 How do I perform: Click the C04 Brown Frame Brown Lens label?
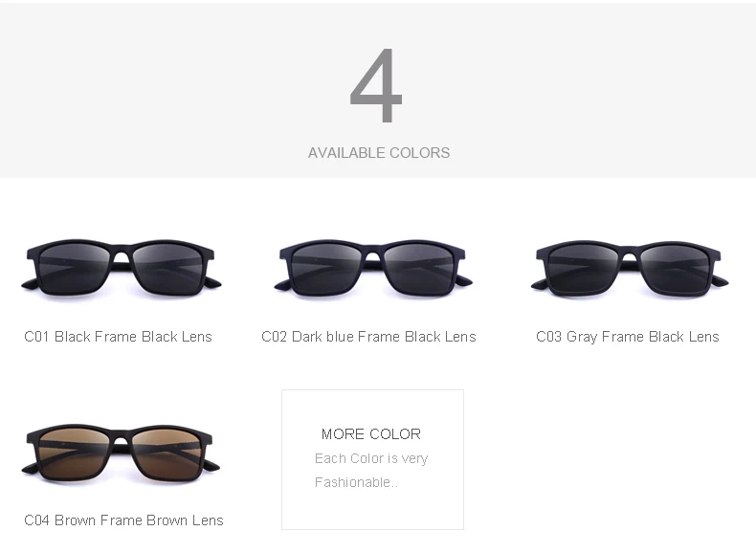123,520
